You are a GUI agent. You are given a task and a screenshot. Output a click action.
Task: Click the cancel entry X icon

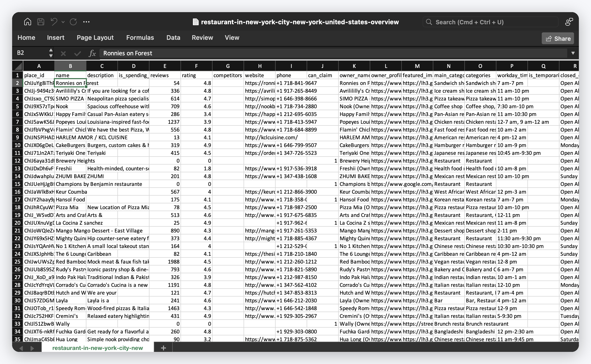pos(63,53)
